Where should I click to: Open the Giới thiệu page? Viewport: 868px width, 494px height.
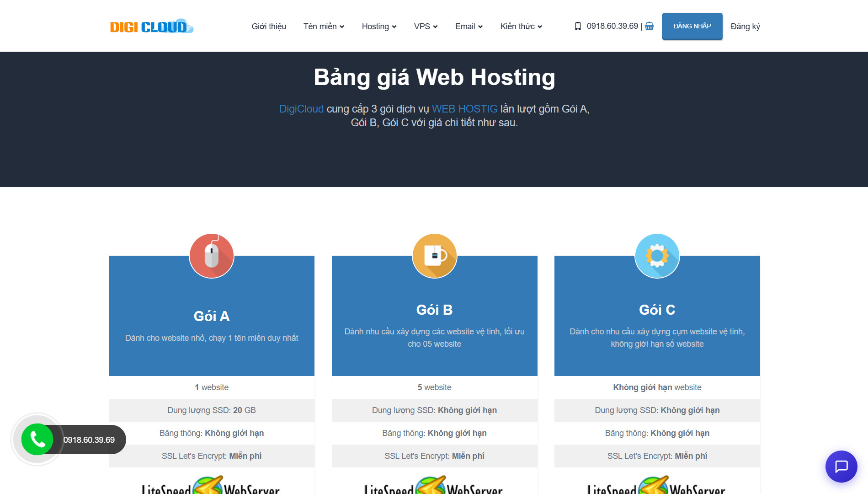(x=269, y=27)
